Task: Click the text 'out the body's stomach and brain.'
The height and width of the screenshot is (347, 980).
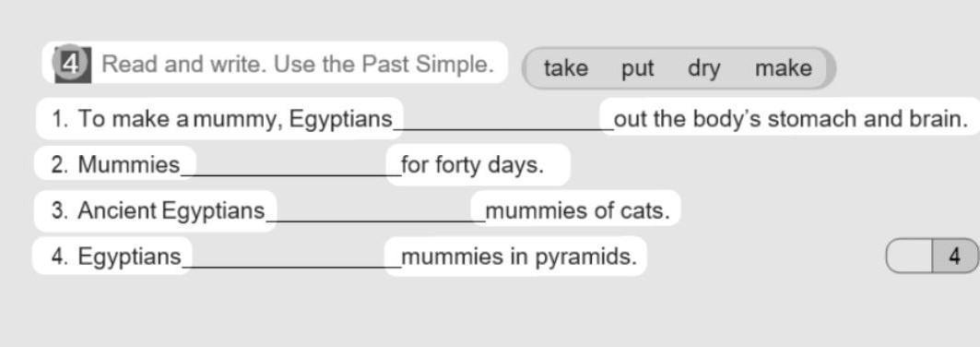Action: [791, 119]
